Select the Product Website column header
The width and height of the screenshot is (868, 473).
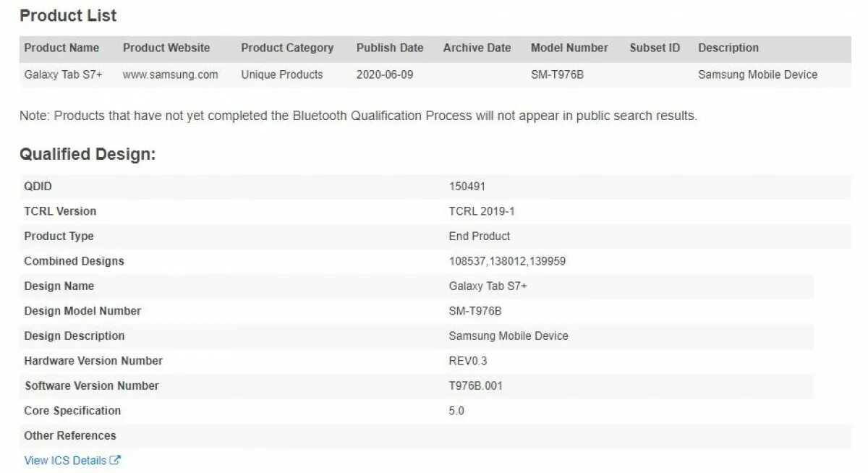click(166, 48)
